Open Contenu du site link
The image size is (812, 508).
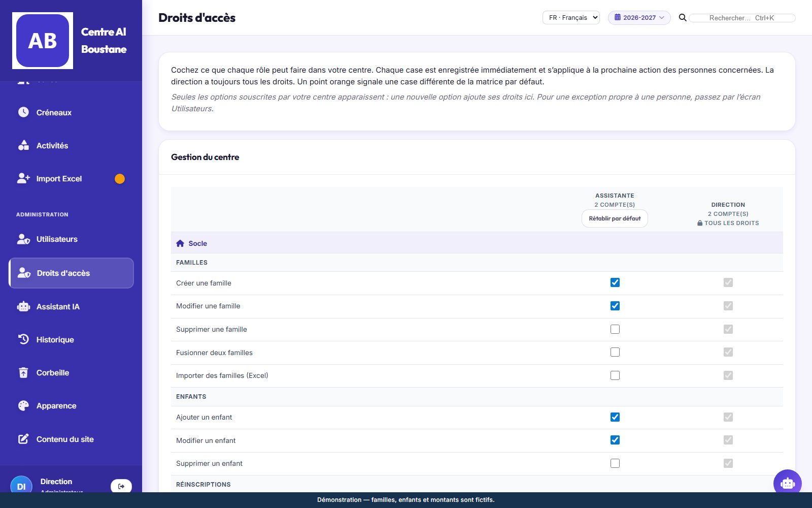pos(71,439)
